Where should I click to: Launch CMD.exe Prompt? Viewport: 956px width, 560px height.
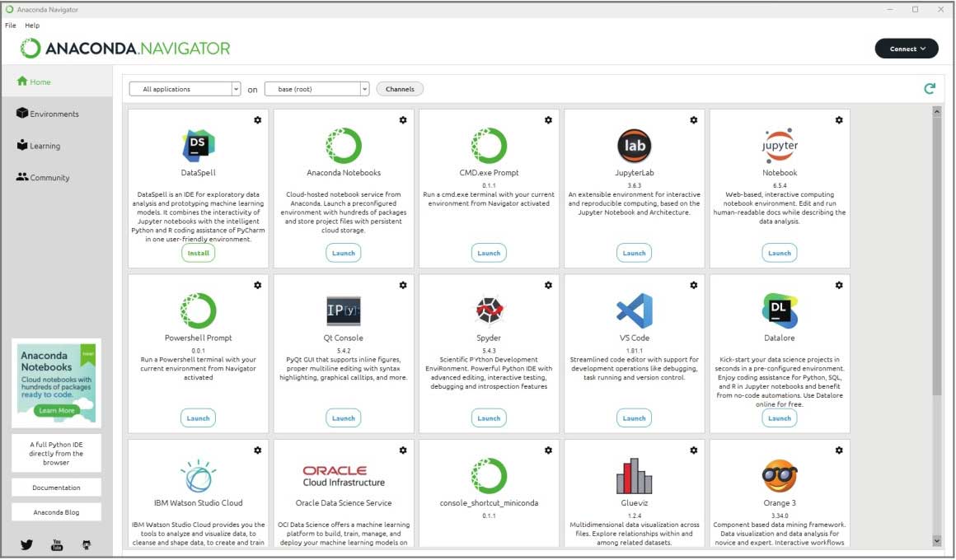click(x=489, y=253)
